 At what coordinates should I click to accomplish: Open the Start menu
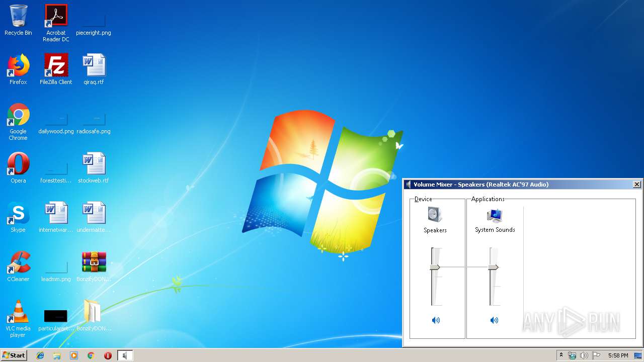(14, 355)
